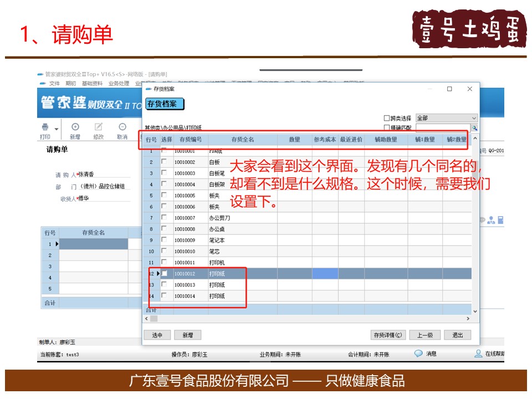Click the search magnifier icon beside the filter box
Viewport: 532px width, 399px height.
coord(474,127)
